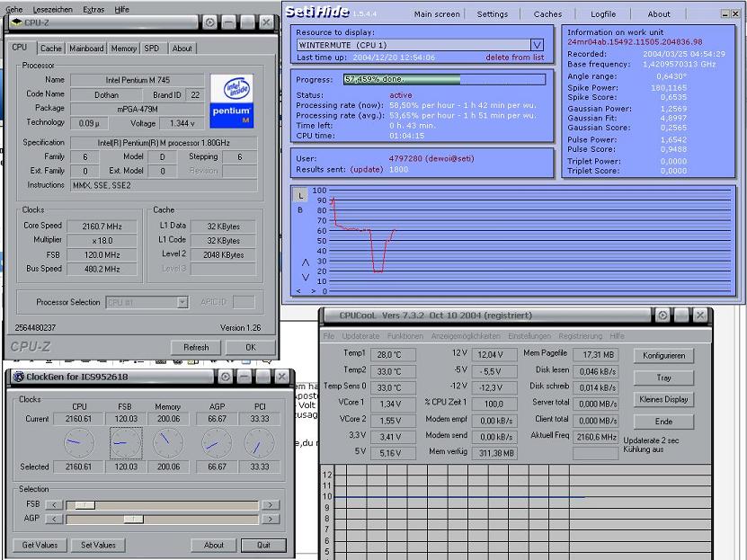This screenshot has height=560, width=747.
Task: Click the FSB slider thumb in ClockGen
Action: click(x=84, y=505)
